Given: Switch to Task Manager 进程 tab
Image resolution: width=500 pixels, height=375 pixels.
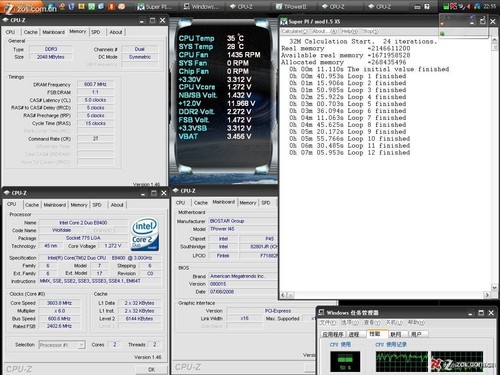Looking at the screenshot, I should [x=354, y=334].
